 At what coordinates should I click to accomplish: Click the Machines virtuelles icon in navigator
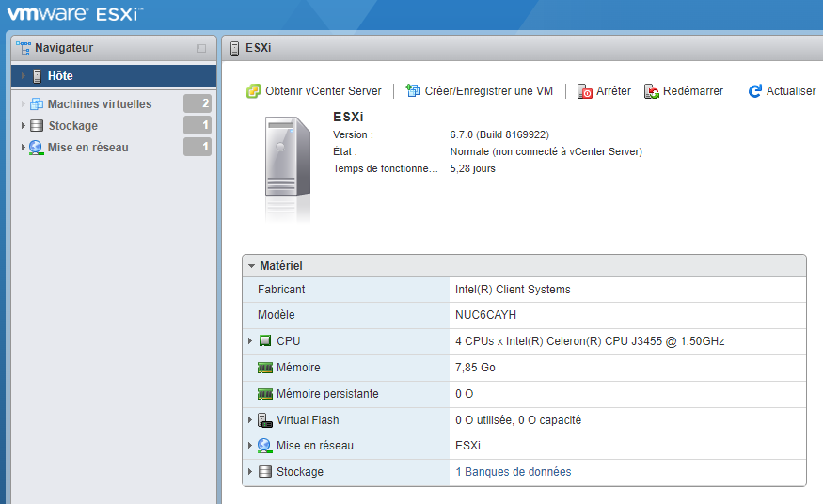tap(37, 103)
